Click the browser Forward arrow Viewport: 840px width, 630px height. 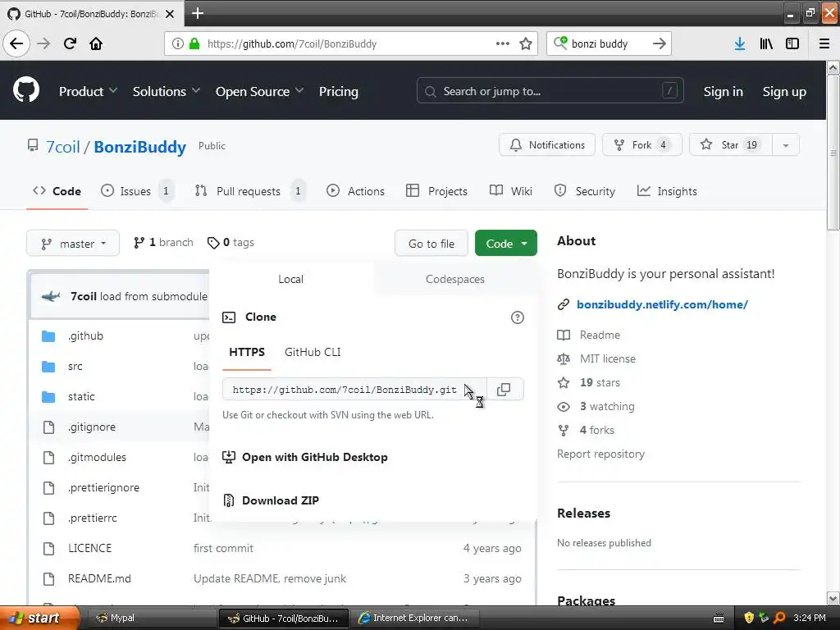(43, 43)
